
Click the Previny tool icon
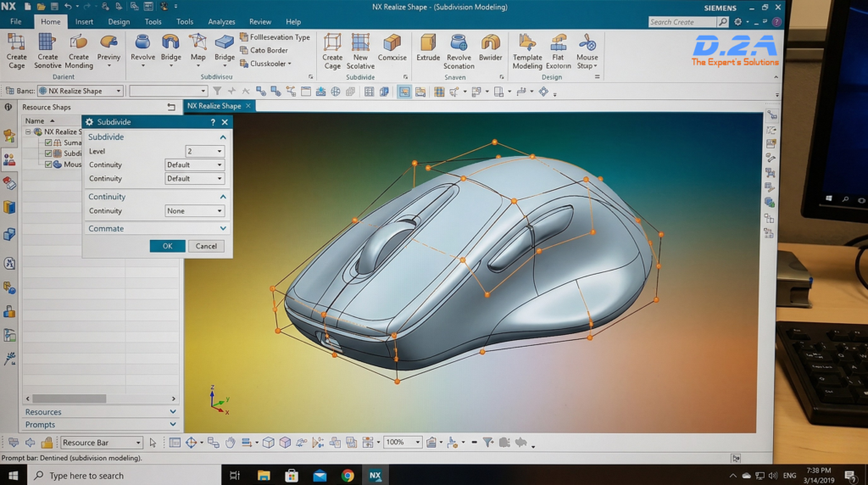tap(108, 42)
